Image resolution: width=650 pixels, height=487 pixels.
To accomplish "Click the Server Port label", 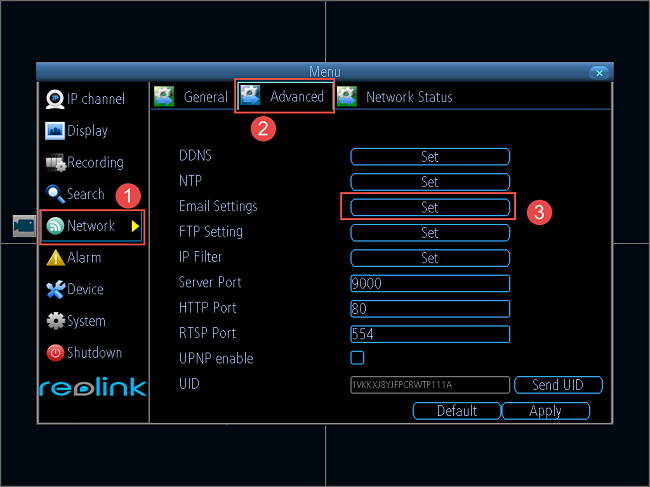I will coord(210,282).
